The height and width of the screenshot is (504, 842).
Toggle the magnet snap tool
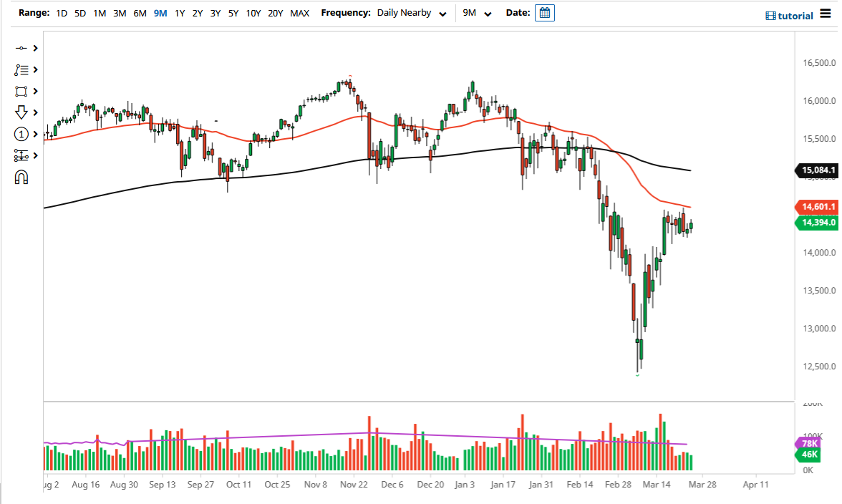[x=21, y=177]
